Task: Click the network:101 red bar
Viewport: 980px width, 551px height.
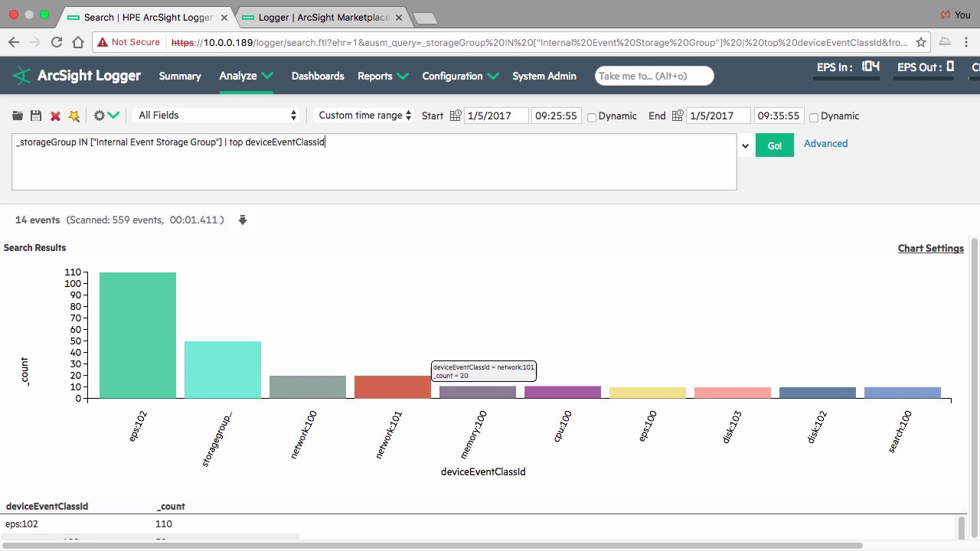Action: tap(393, 386)
